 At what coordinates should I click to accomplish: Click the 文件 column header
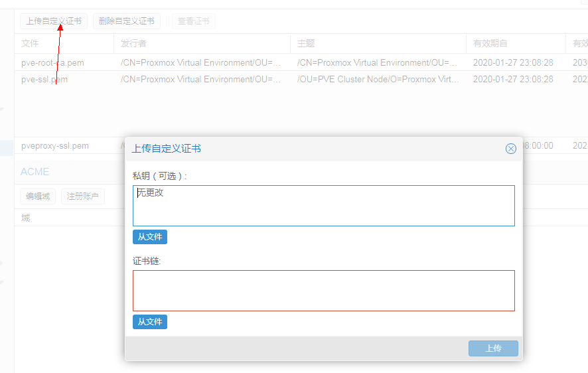[x=64, y=44]
